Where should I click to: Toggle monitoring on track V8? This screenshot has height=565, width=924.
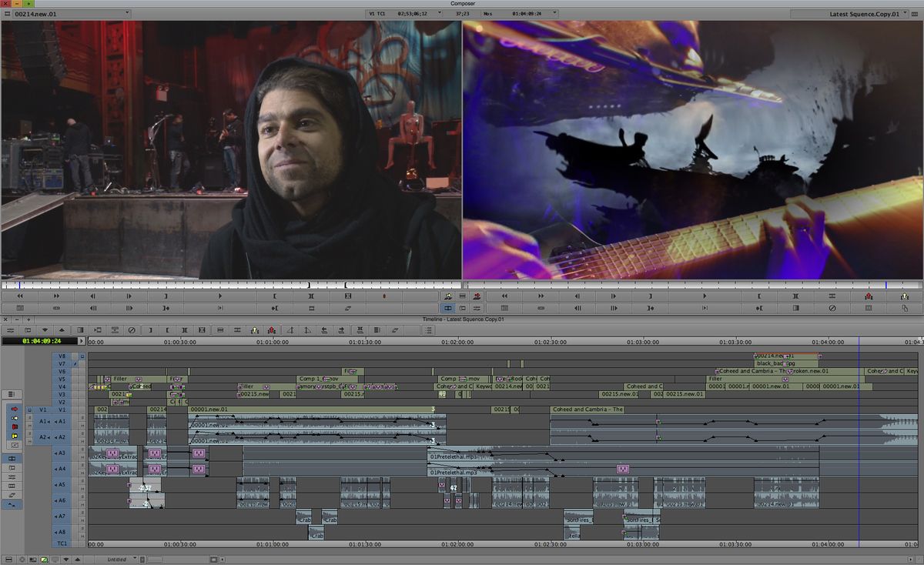click(82, 356)
